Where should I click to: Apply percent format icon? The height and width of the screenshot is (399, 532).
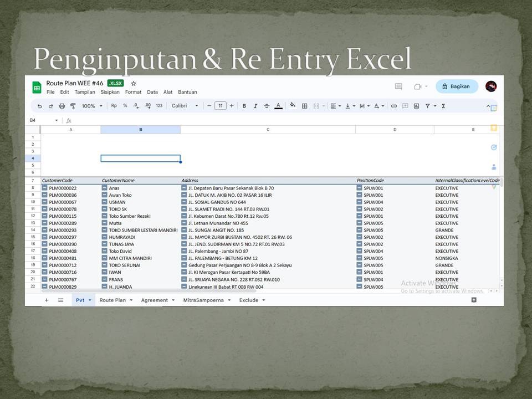[x=125, y=106]
